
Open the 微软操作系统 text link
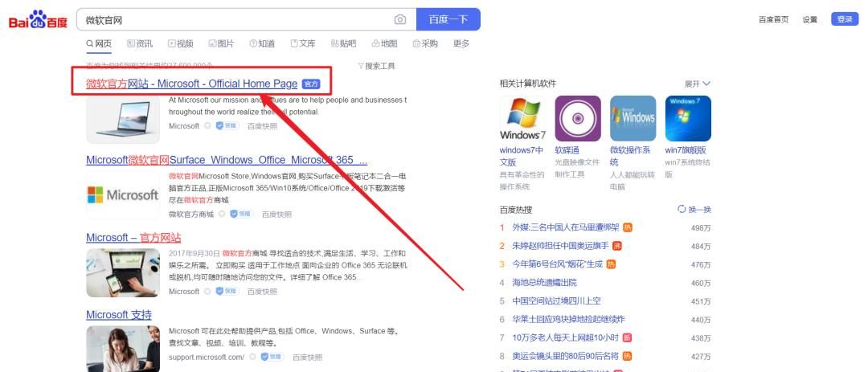coord(631,156)
